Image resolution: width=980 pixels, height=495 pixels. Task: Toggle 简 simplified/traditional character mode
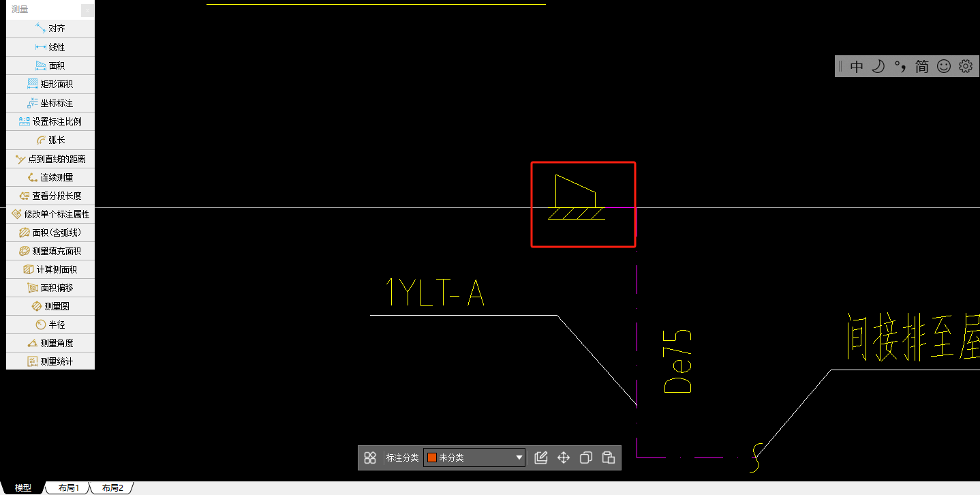(922, 66)
